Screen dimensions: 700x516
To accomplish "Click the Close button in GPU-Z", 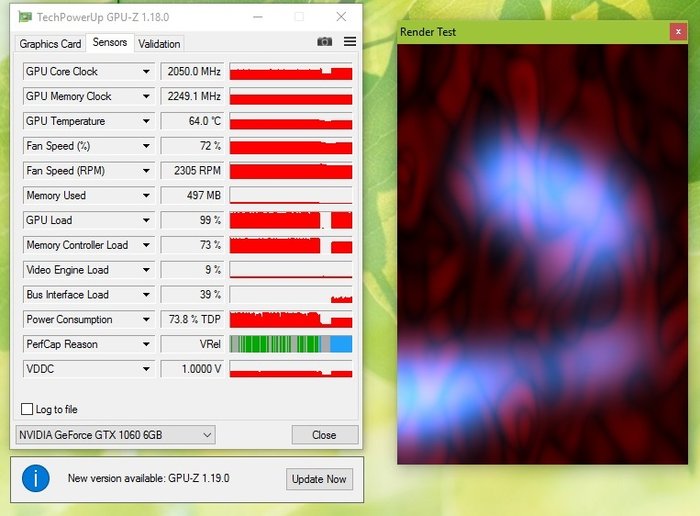I will (x=325, y=435).
